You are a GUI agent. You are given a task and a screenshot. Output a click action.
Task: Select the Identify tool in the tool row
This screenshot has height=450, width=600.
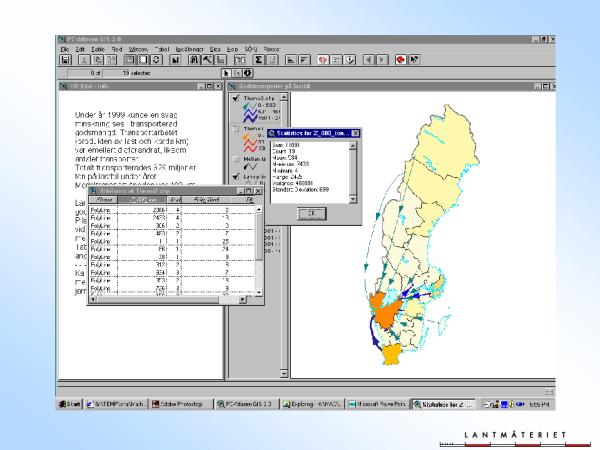[x=247, y=73]
